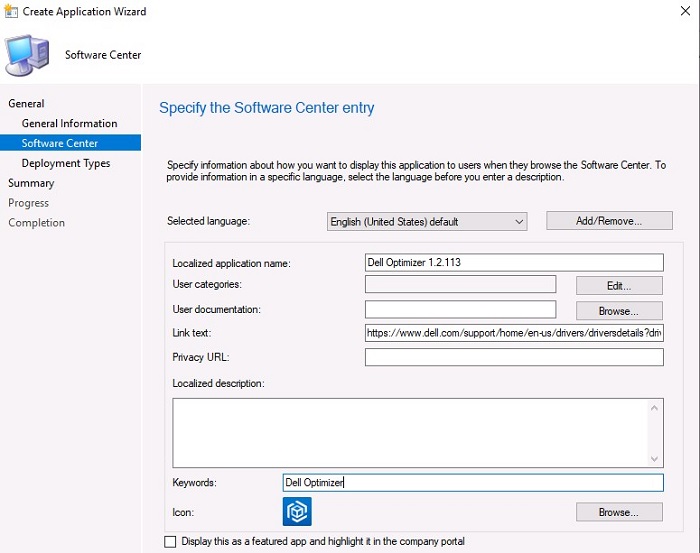This screenshot has width=700, height=553.
Task: Select the General section in the sidebar
Action: coord(26,104)
